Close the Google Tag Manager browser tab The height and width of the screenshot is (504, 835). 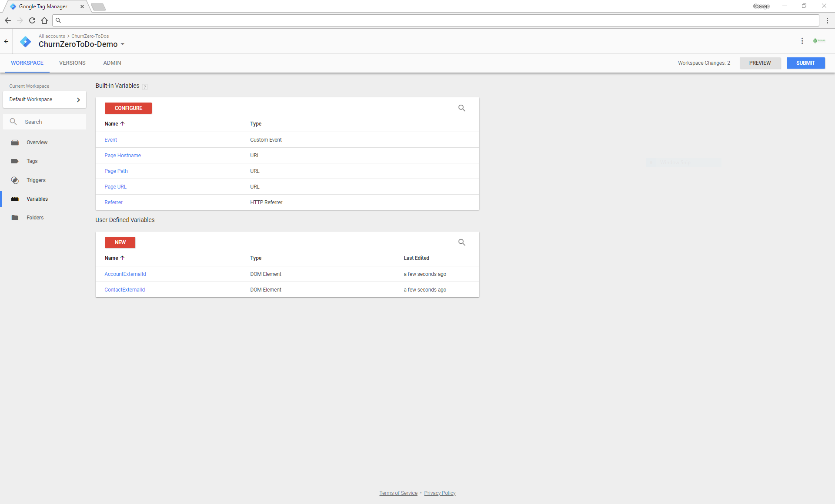(x=82, y=7)
